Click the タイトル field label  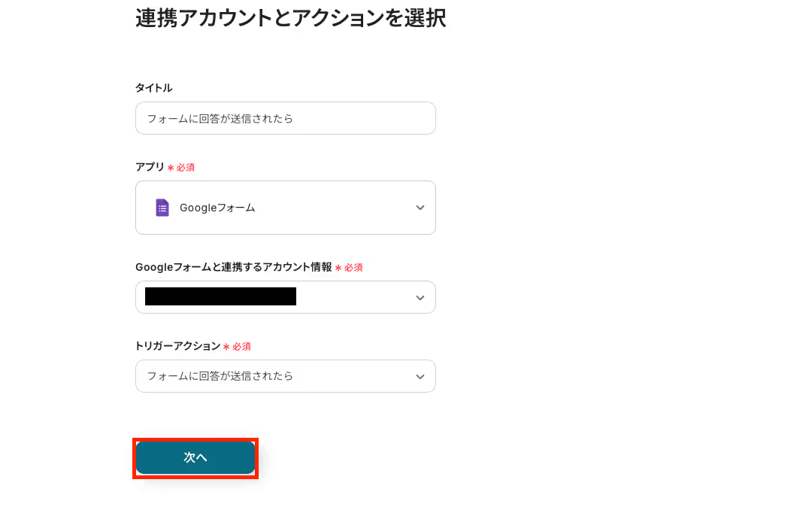154,88
